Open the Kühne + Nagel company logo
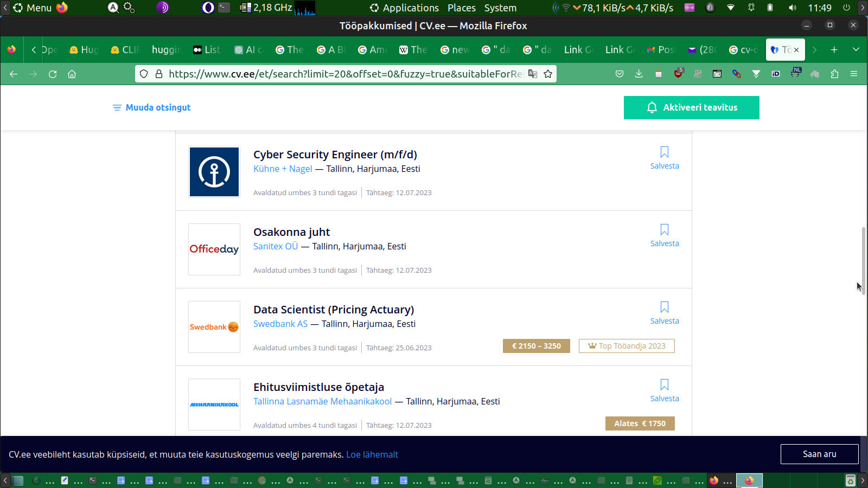Image resolution: width=868 pixels, height=488 pixels. pos(214,172)
